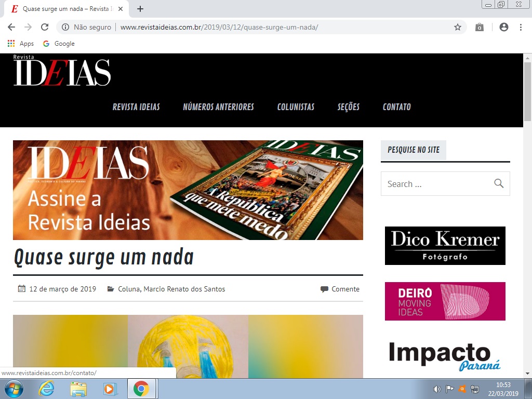Click the Quase surge um nada headline

104,258
